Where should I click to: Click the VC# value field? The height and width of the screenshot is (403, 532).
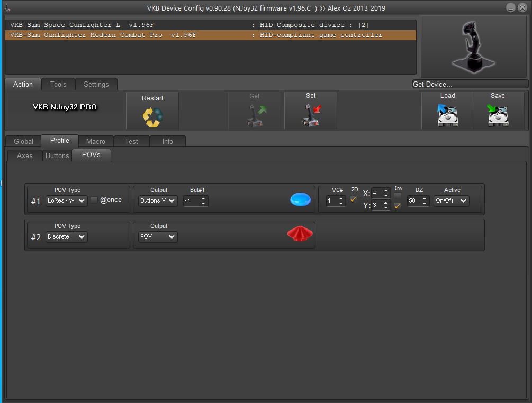332,200
